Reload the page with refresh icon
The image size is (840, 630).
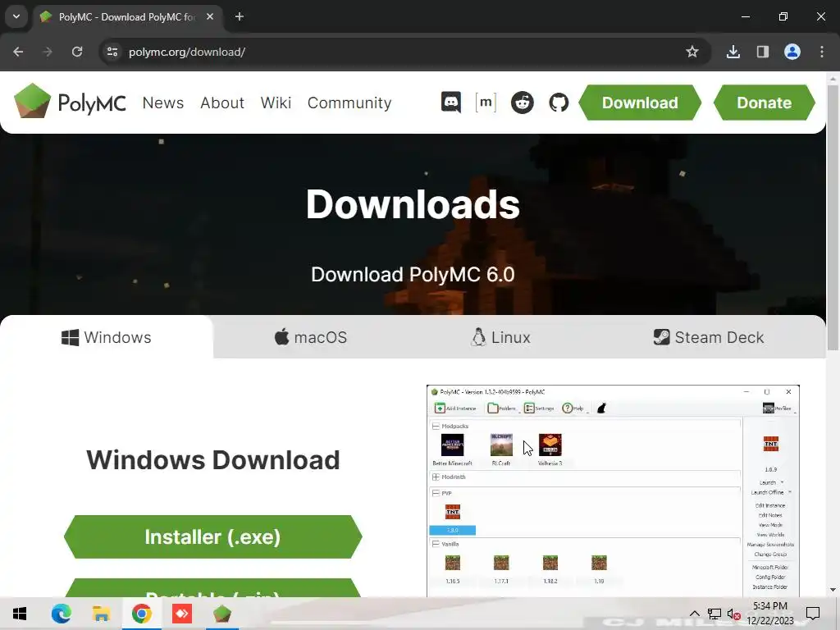point(77,52)
